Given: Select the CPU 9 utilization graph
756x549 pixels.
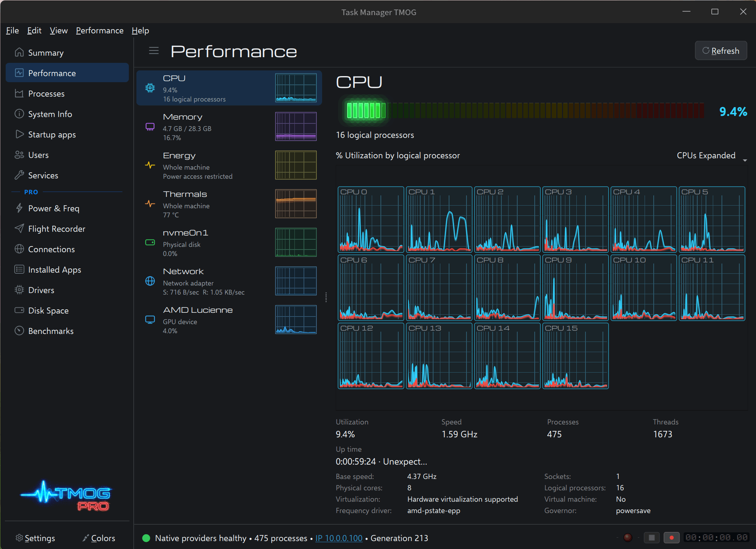Looking at the screenshot, I should pyautogui.click(x=575, y=288).
